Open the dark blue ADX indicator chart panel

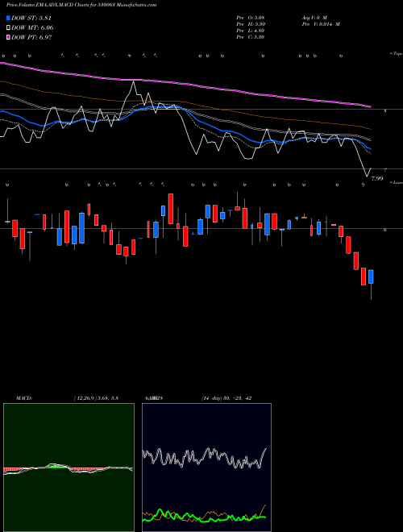pyautogui.click(x=206, y=468)
